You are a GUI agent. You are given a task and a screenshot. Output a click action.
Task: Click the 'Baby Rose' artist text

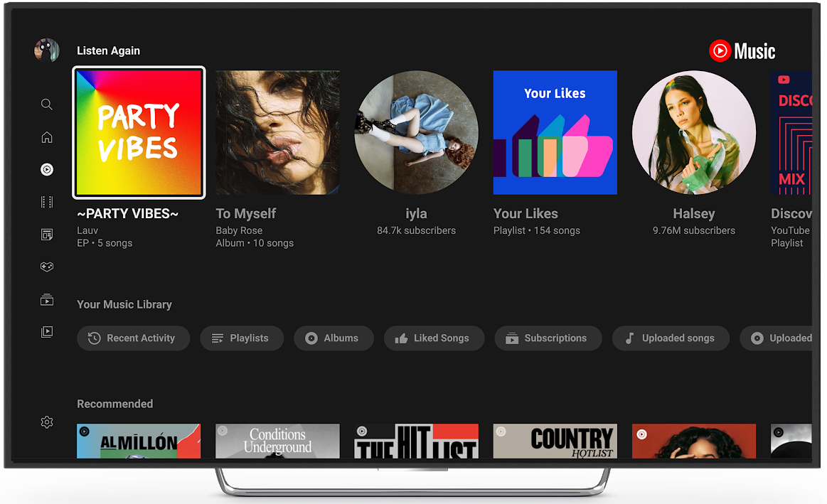pos(239,230)
